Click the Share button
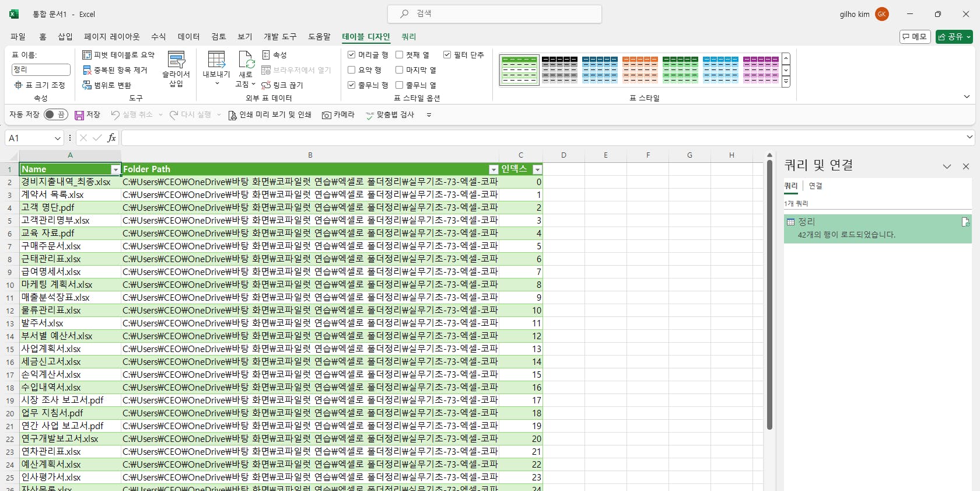The width and height of the screenshot is (980, 491). [954, 37]
